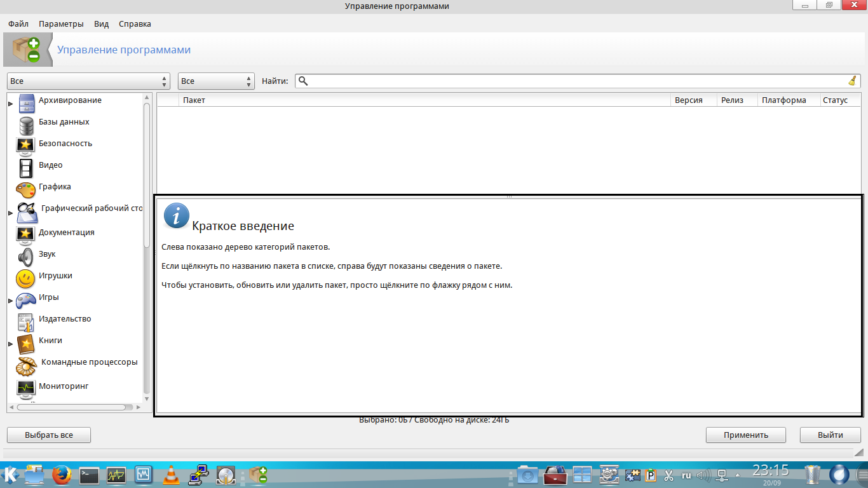Switch the ru keyboard layout indicator
The width and height of the screenshot is (868, 488).
pyautogui.click(x=686, y=475)
